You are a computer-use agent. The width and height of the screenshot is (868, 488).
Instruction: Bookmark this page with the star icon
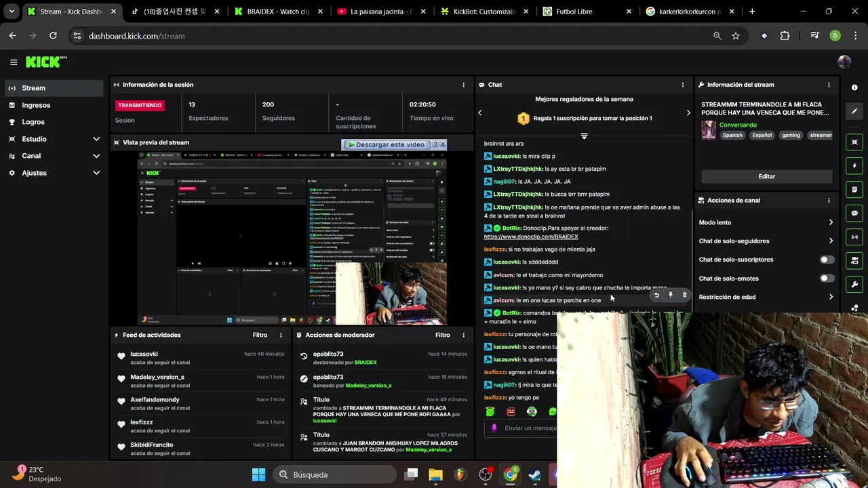pos(736,36)
